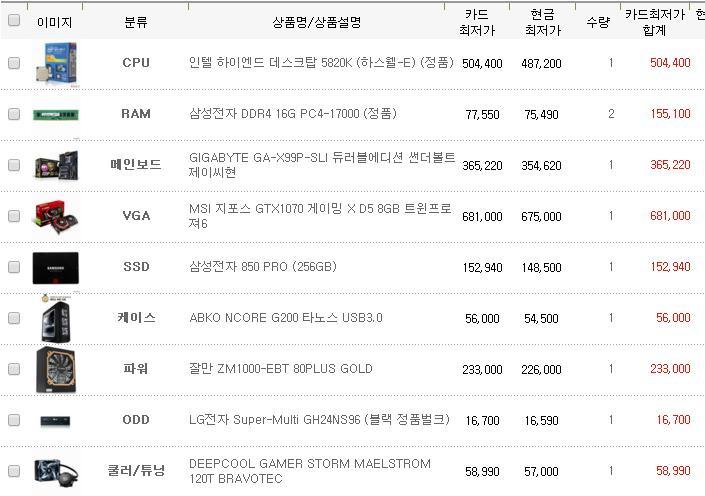Click the DEEPCOOL cooler product image
This screenshot has width=705, height=496.
54,471
